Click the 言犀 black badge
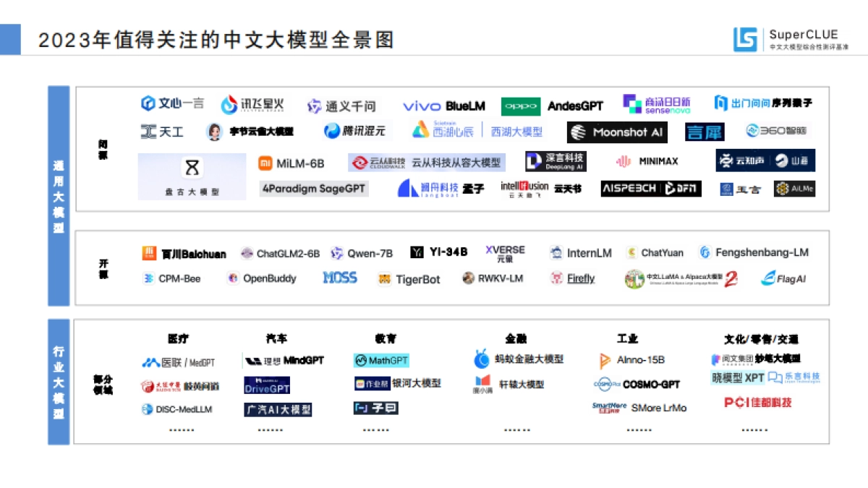This screenshot has height=488, width=868. 703,132
